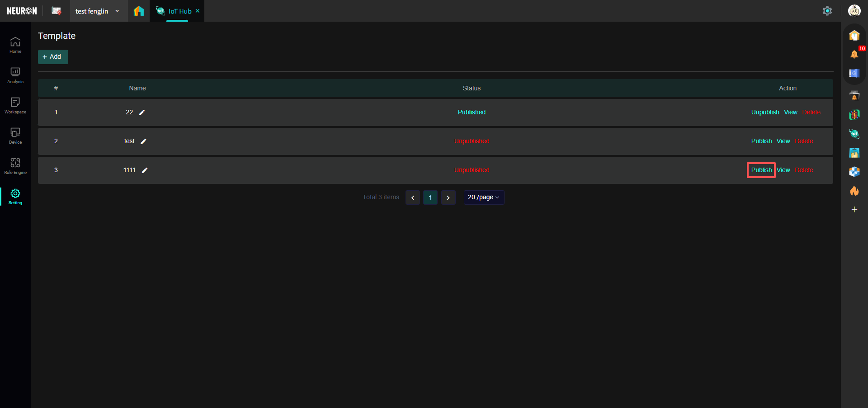Open the Analysis sidebar section
Viewport: 868px width, 408px height.
(15, 75)
